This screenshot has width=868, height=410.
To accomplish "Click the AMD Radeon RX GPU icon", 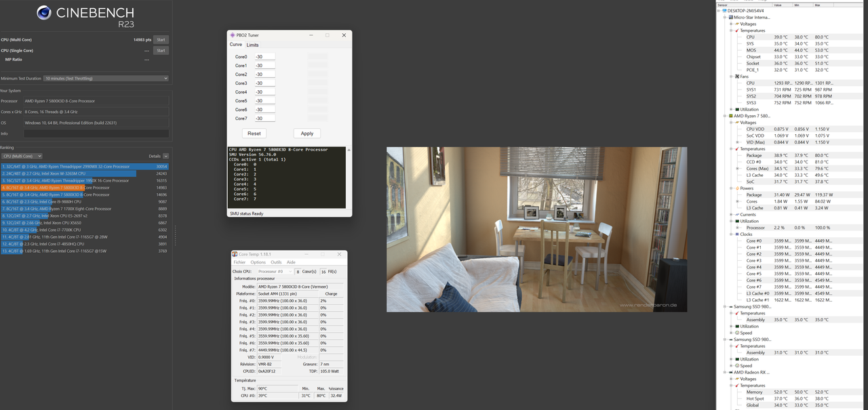I will 731,372.
